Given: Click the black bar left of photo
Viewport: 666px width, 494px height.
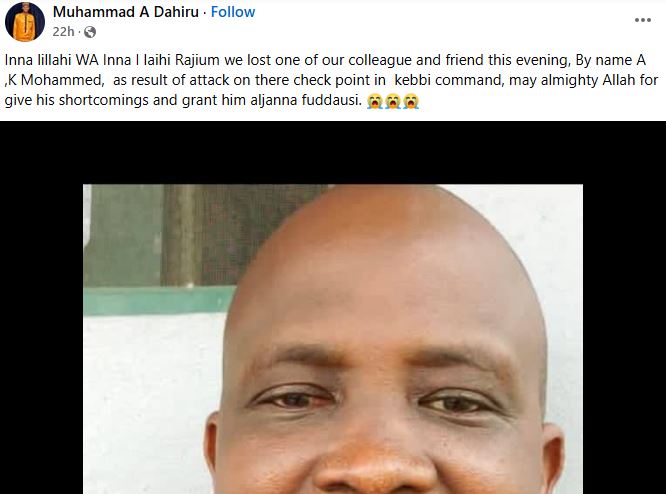Looking at the screenshot, I should coord(41,339).
